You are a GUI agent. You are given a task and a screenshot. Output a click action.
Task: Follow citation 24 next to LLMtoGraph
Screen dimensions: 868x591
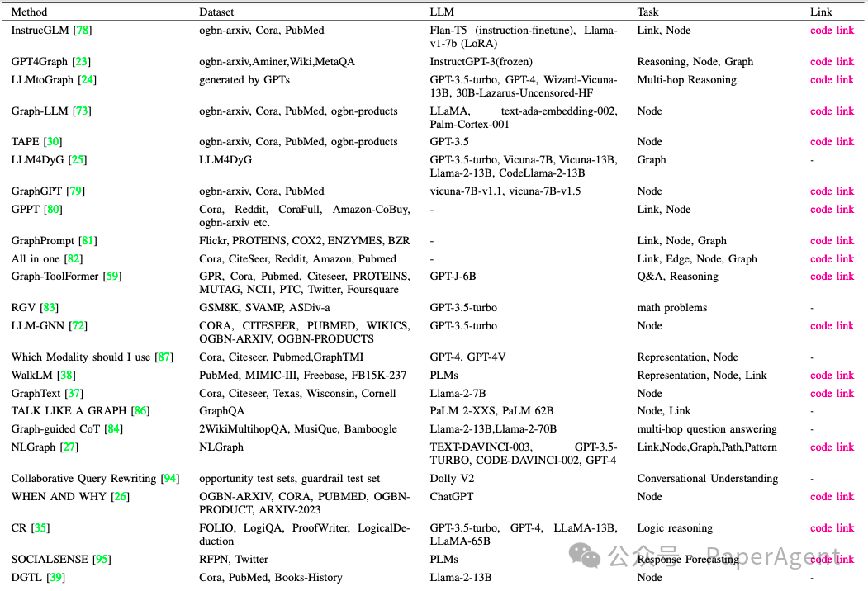pyautogui.click(x=87, y=80)
